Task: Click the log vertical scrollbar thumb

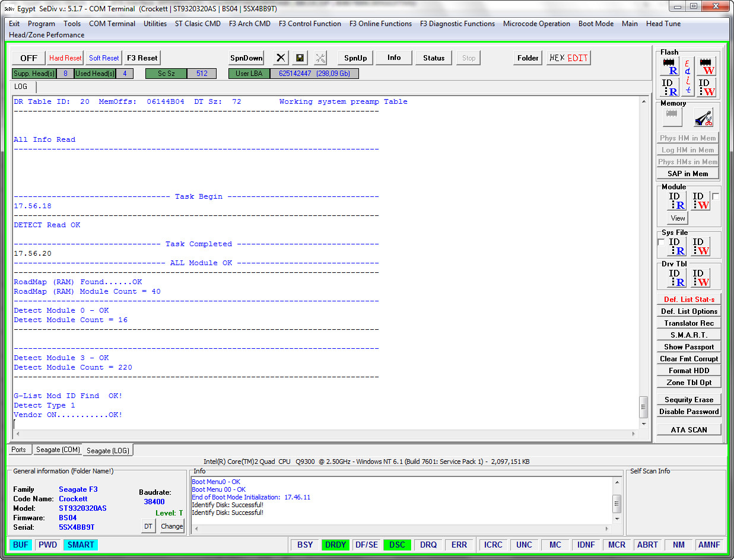Action: click(x=643, y=407)
